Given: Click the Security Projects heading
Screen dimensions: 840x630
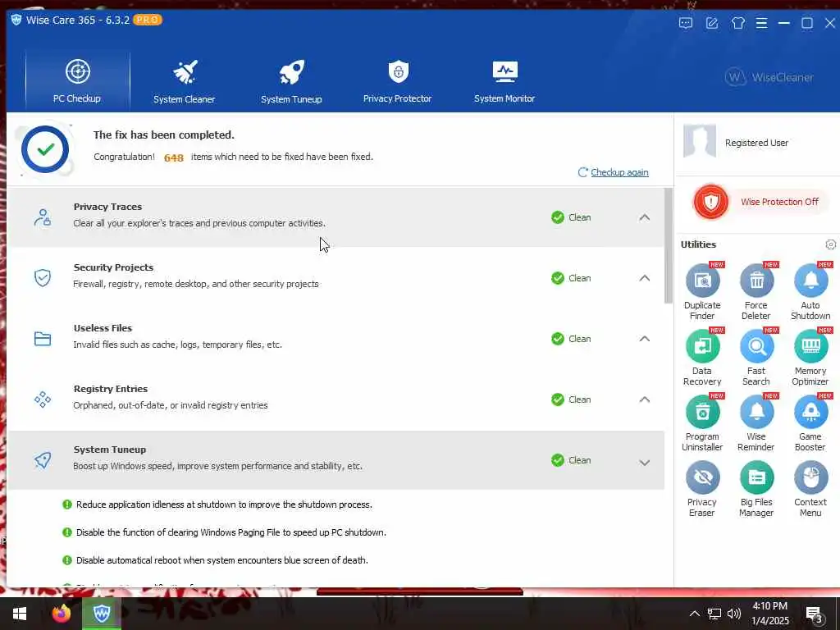Looking at the screenshot, I should pyautogui.click(x=113, y=267).
